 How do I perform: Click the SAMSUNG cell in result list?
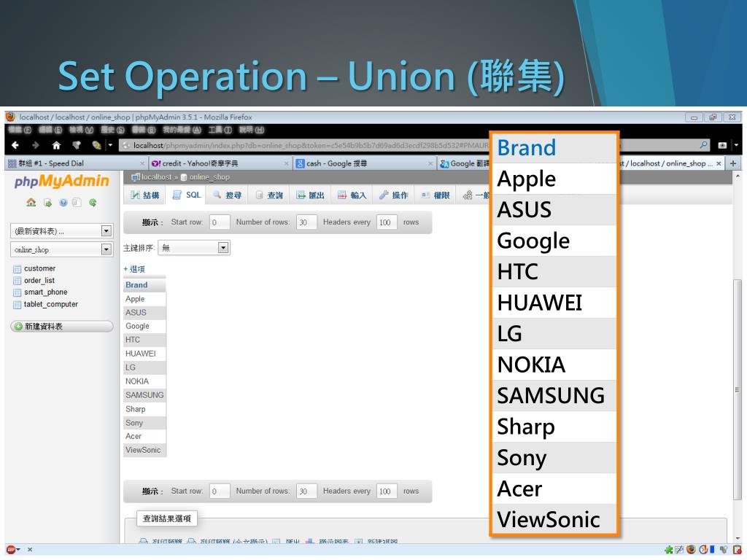(x=144, y=395)
